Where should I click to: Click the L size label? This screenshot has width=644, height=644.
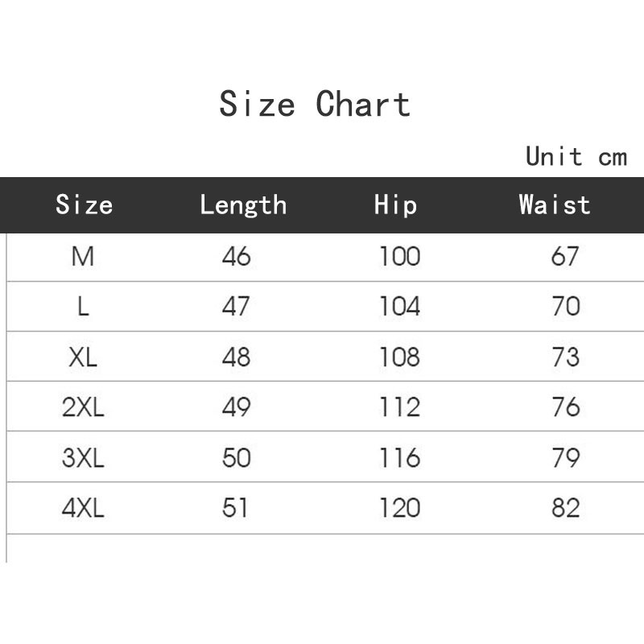(83, 307)
